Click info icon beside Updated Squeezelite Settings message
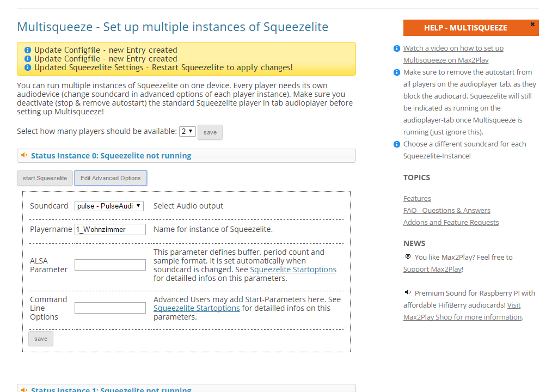552x392 pixels. coord(28,68)
